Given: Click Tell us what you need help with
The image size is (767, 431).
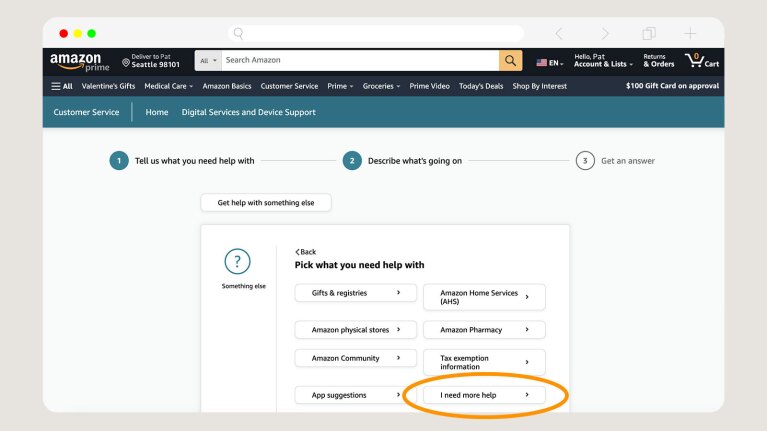Looking at the screenshot, I should 195,161.
